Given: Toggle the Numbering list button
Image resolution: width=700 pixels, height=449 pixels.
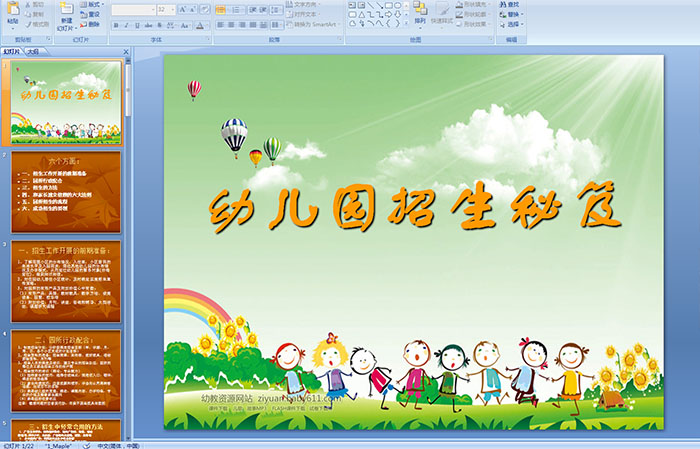Looking at the screenshot, I should tap(238, 9).
